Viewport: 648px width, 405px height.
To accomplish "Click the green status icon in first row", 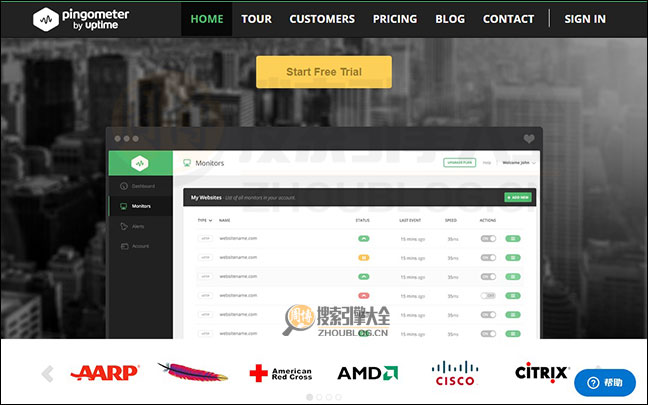I will (x=364, y=238).
